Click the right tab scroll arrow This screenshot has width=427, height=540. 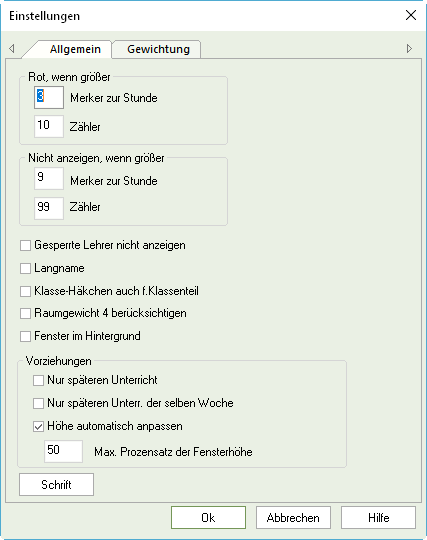pos(409,49)
